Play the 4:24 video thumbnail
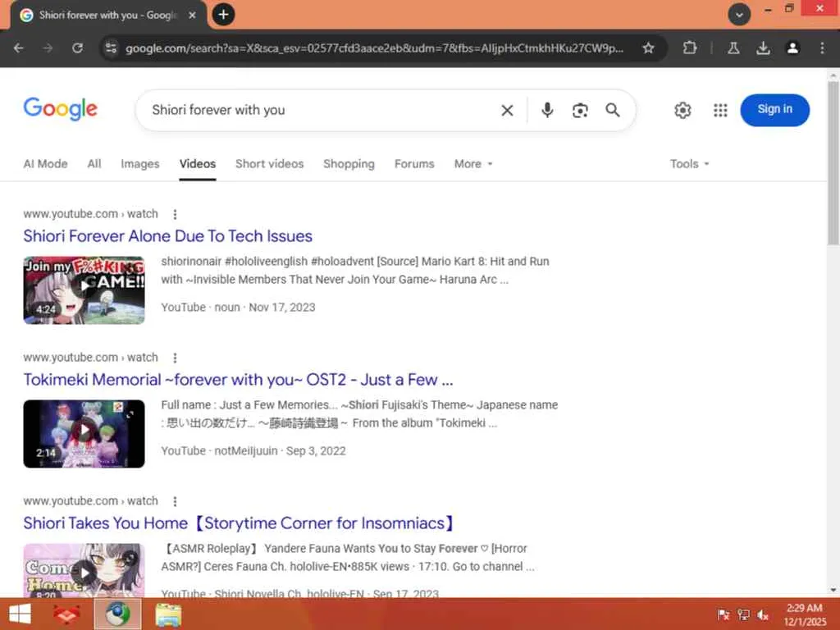 pos(84,290)
